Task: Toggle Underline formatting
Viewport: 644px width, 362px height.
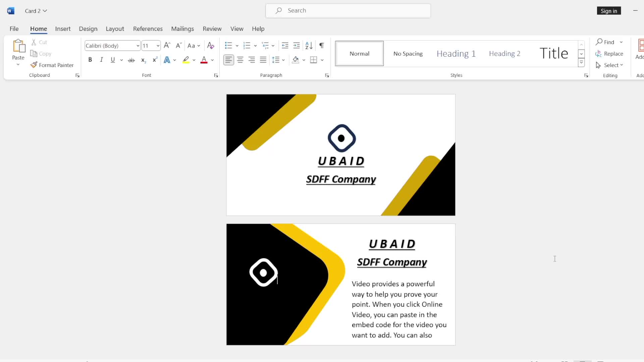Action: pyautogui.click(x=113, y=60)
